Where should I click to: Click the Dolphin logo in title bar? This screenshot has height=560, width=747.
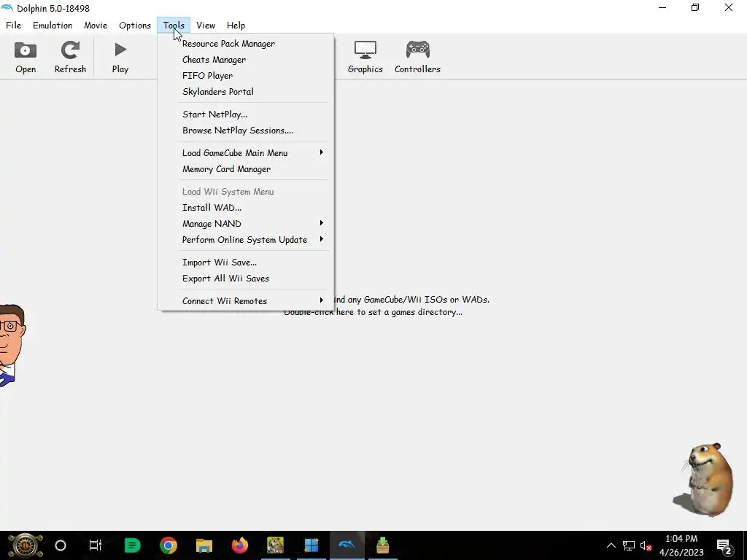coord(7,8)
